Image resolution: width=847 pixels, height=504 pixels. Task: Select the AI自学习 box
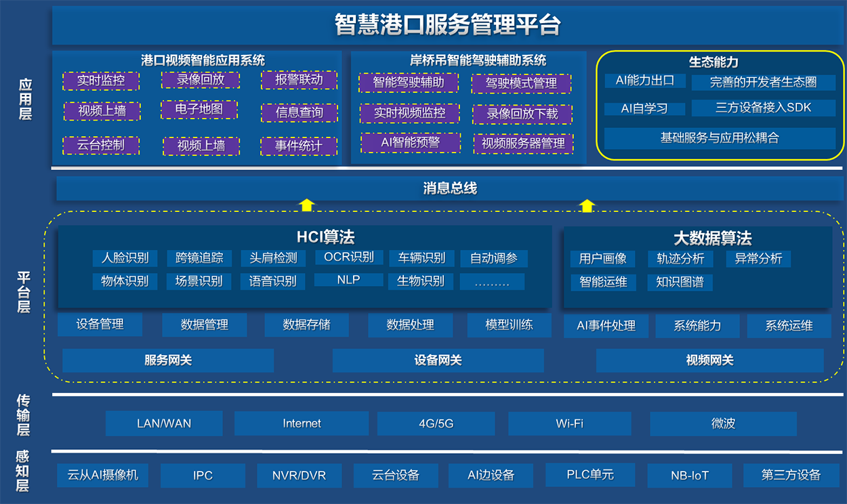[x=645, y=108]
